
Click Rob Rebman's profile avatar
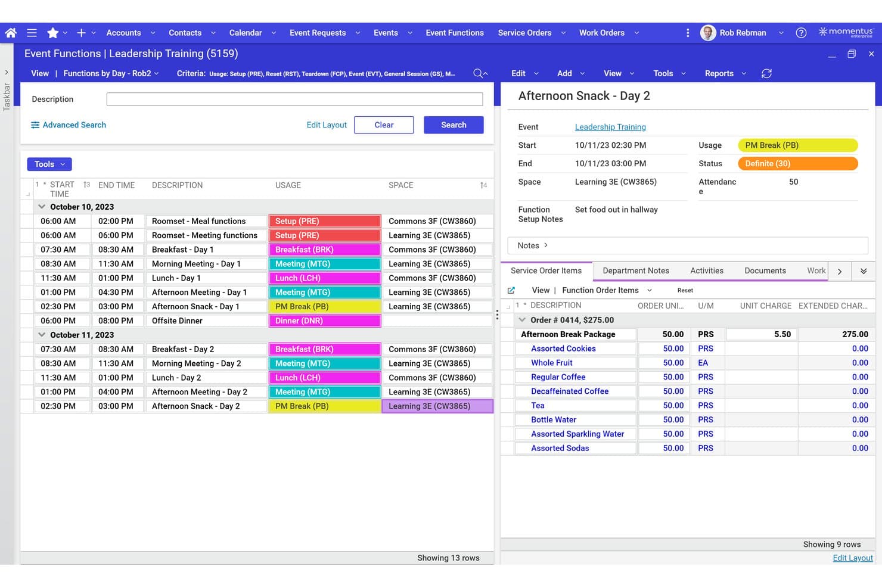pos(707,33)
